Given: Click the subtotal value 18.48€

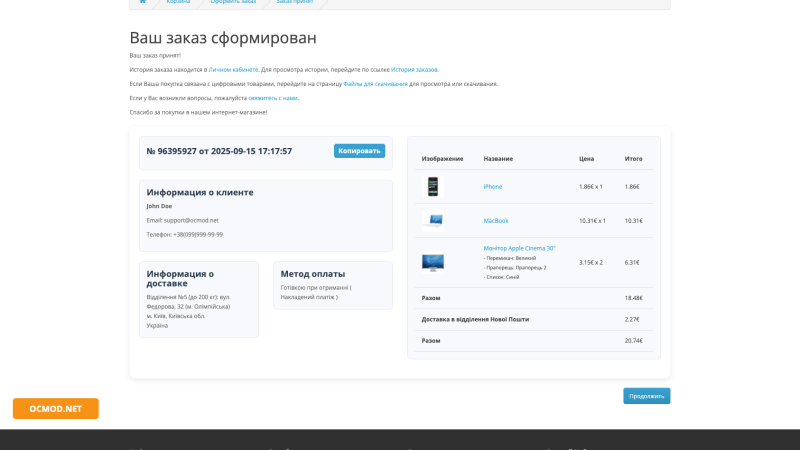Looking at the screenshot, I should point(634,298).
